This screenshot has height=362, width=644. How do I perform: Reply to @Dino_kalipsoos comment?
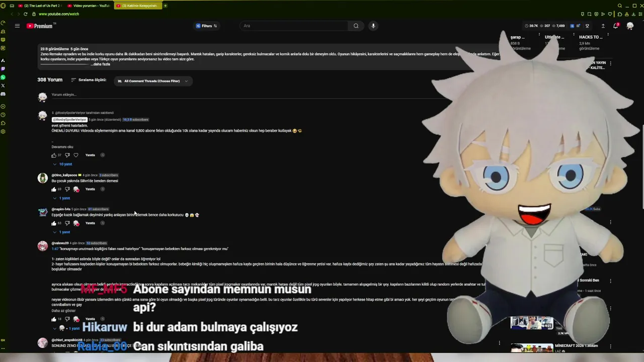tap(90, 189)
